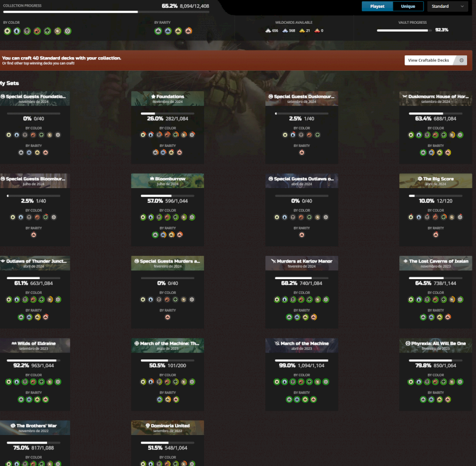The width and height of the screenshot is (476, 466).
Task: Open Wilds of Eldraine set header
Action: tap(35, 345)
